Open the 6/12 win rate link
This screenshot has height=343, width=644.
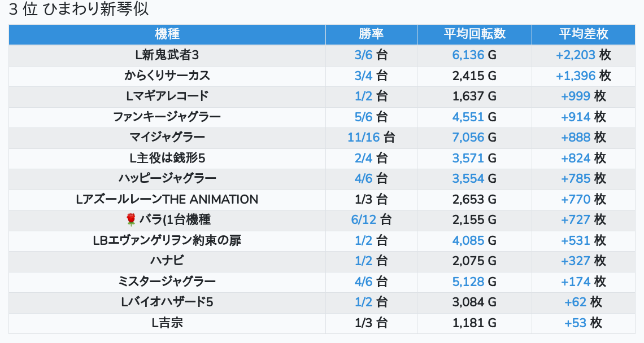[364, 219]
